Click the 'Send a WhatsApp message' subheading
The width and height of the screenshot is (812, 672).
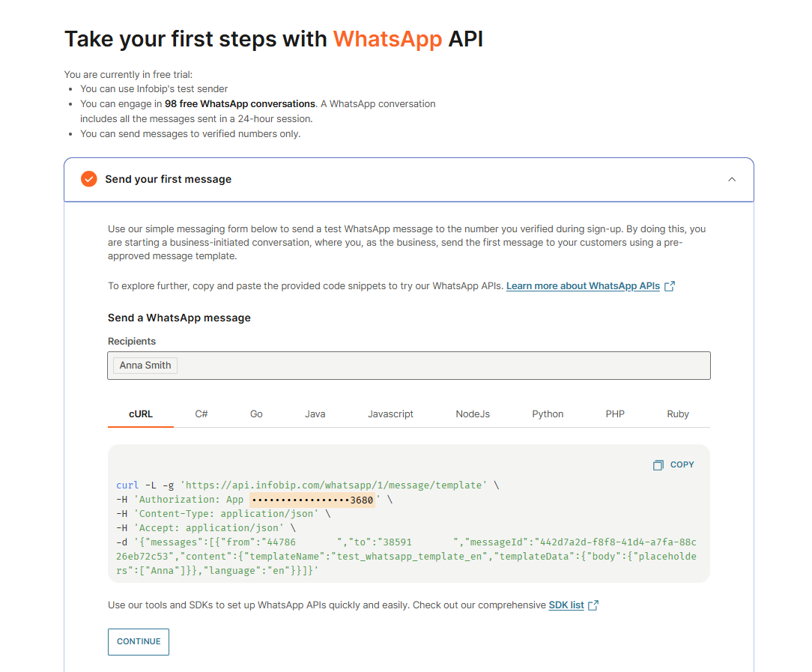(179, 318)
